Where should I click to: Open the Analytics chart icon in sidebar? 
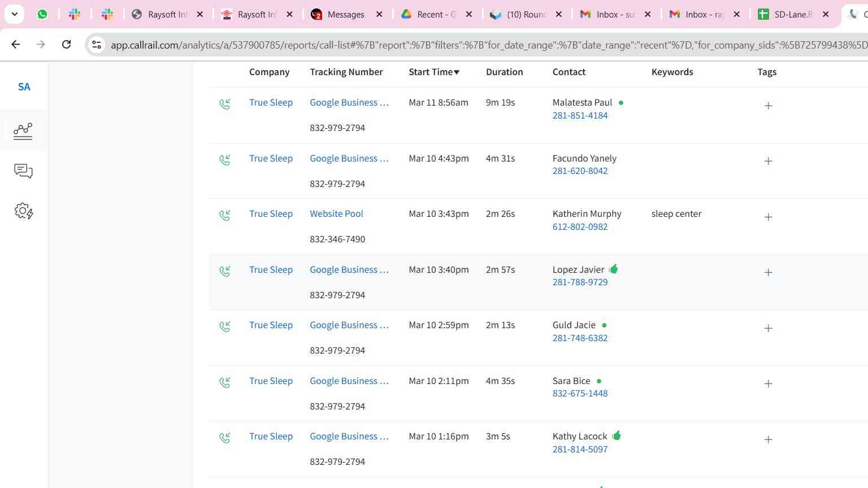pyautogui.click(x=23, y=131)
